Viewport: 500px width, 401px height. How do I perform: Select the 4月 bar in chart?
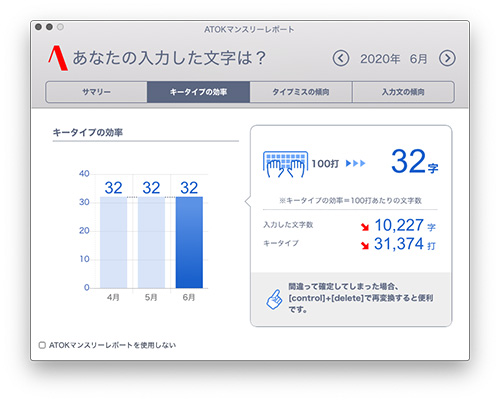(x=113, y=242)
